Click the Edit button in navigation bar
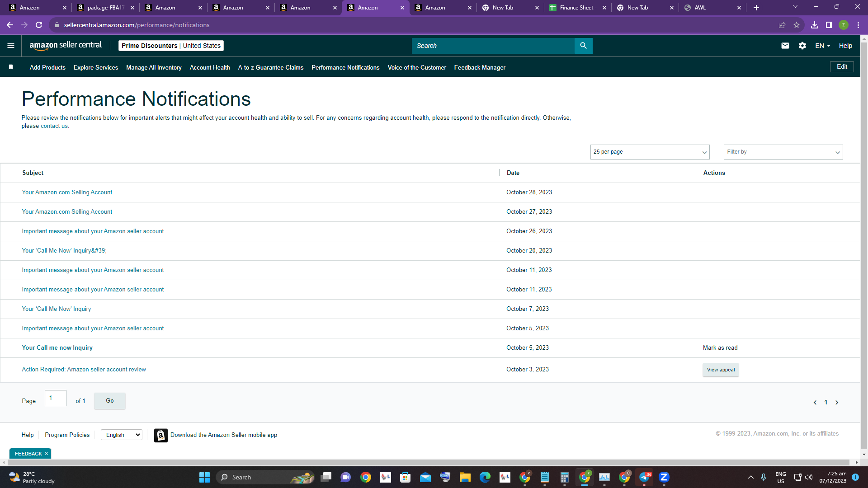 click(842, 67)
